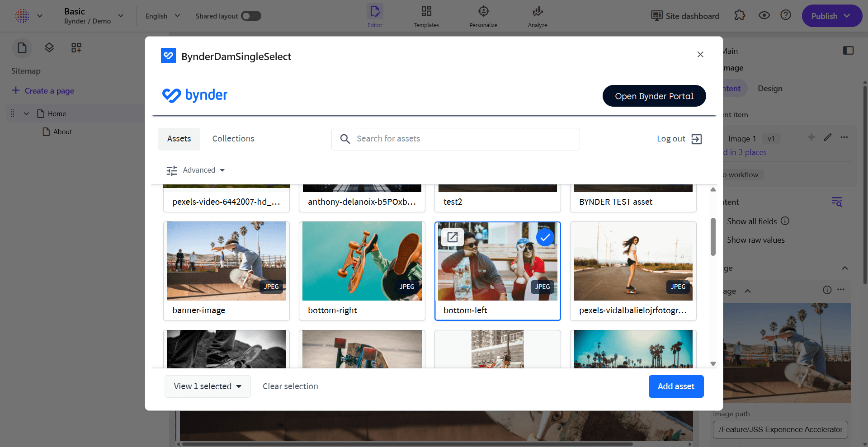
Task: Open the English language dropdown
Action: click(x=163, y=16)
